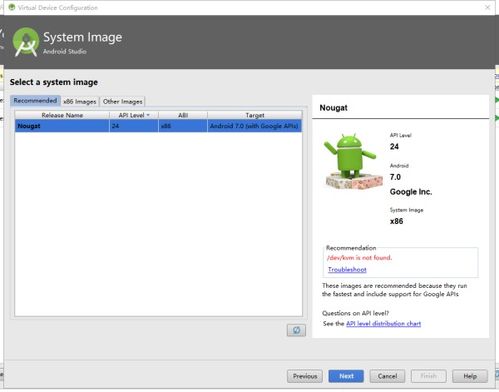Open the x86 Images tab
499x392 pixels.
pyautogui.click(x=80, y=101)
